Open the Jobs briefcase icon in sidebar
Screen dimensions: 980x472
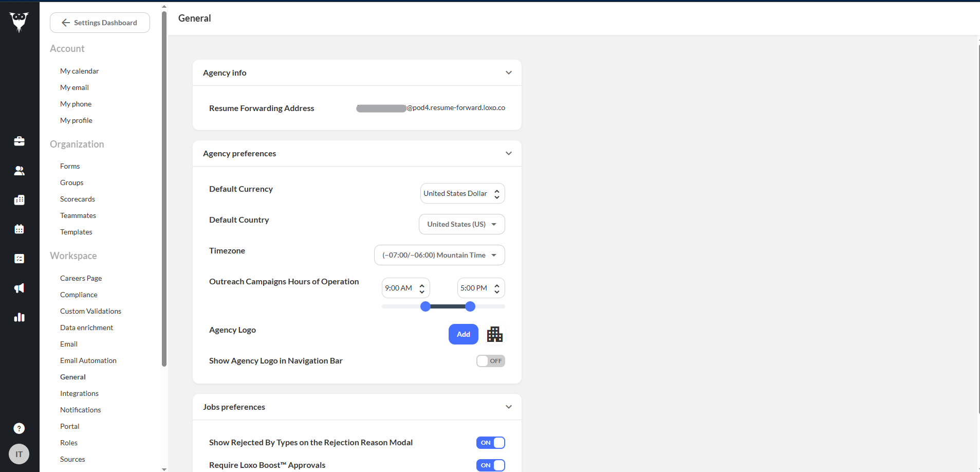click(x=19, y=141)
